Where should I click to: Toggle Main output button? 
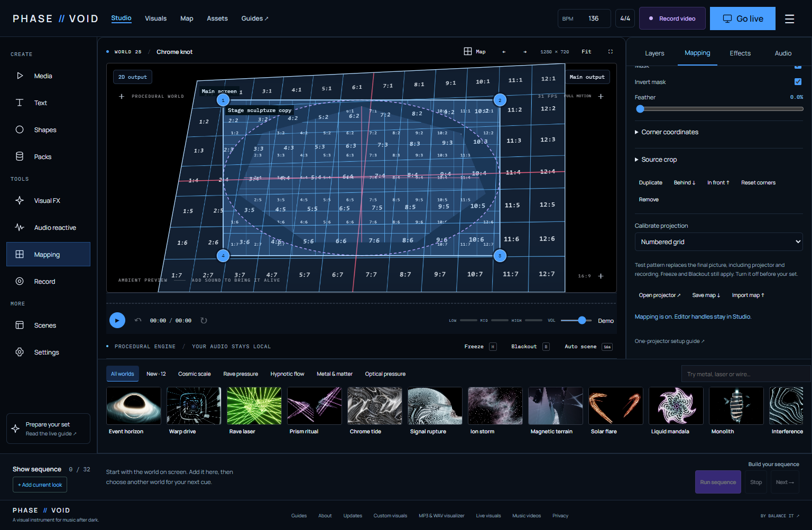[587, 77]
